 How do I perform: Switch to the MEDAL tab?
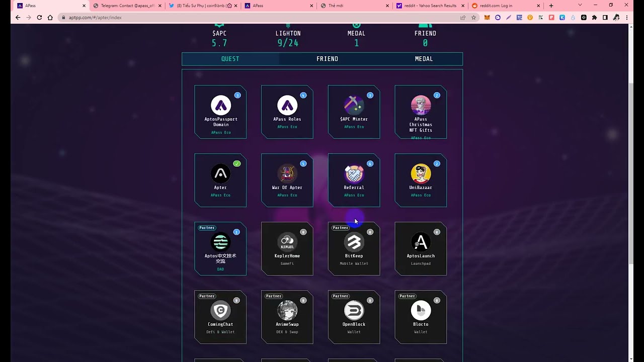click(x=424, y=59)
